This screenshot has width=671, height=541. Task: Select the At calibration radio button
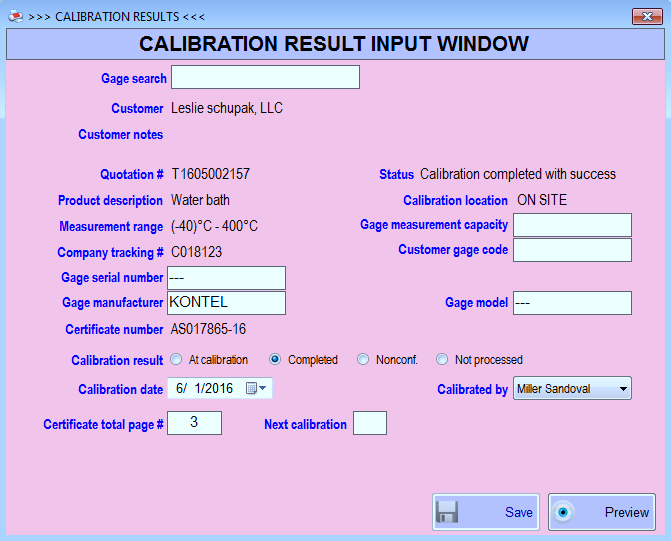pyautogui.click(x=176, y=359)
